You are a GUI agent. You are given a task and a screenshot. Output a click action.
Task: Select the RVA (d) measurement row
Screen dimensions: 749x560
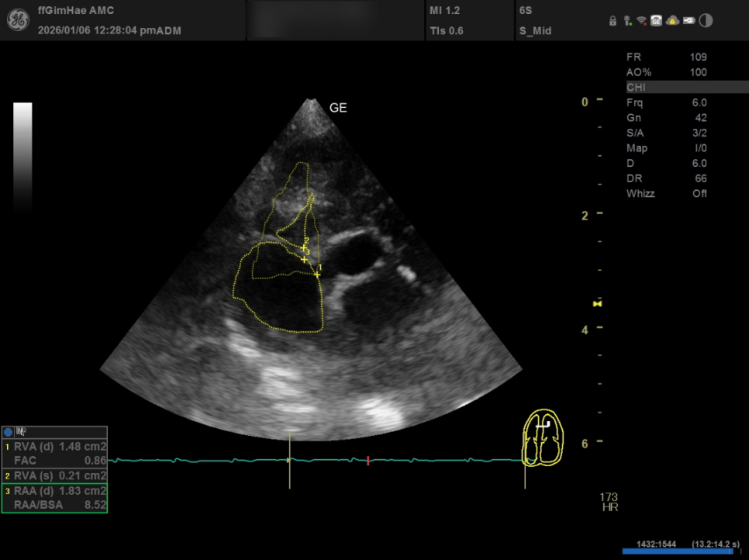pos(54,446)
